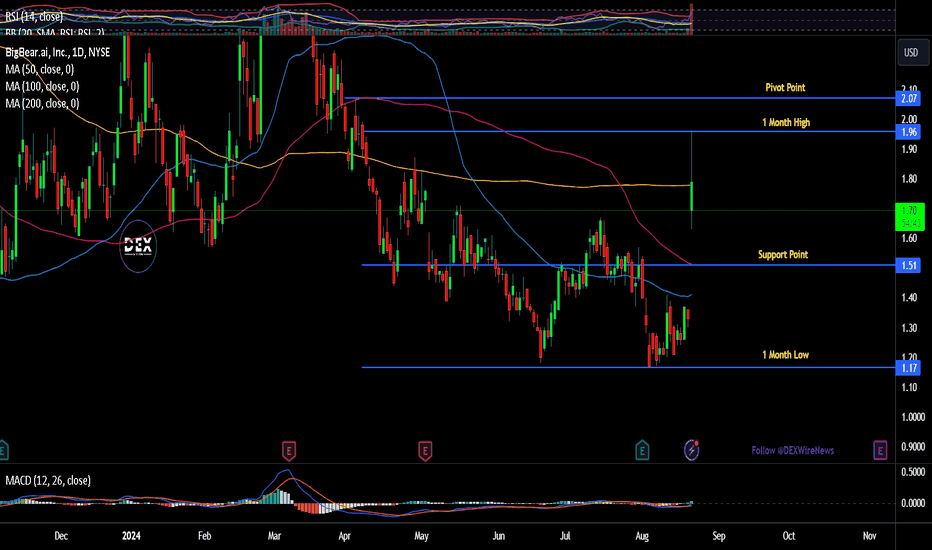Click Feb on the time axis
This screenshot has width=932, height=550.
click(204, 536)
